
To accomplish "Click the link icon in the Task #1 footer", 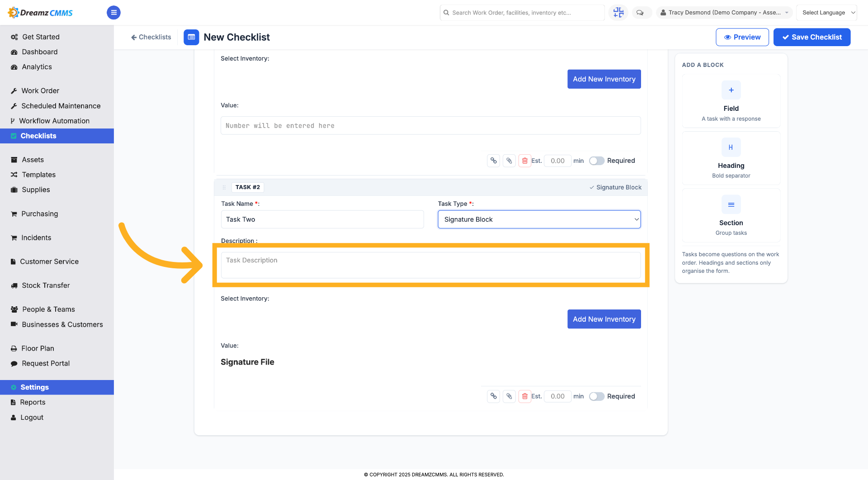I will (x=494, y=161).
